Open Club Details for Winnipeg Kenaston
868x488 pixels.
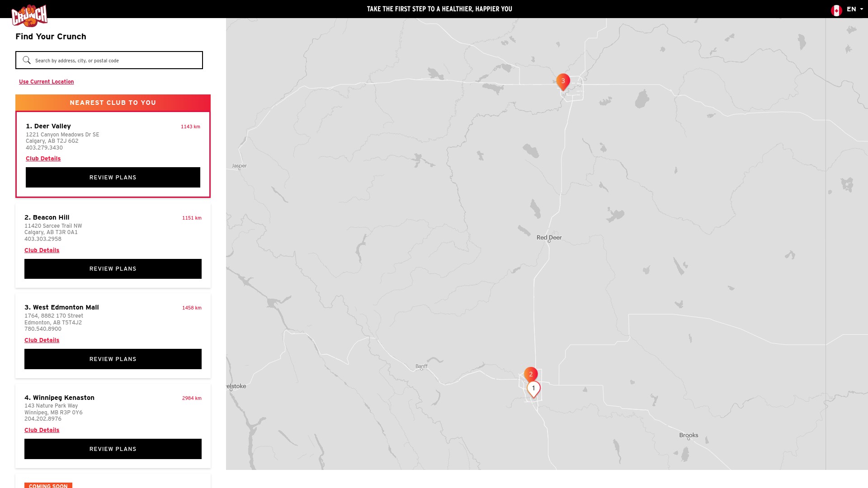42,430
